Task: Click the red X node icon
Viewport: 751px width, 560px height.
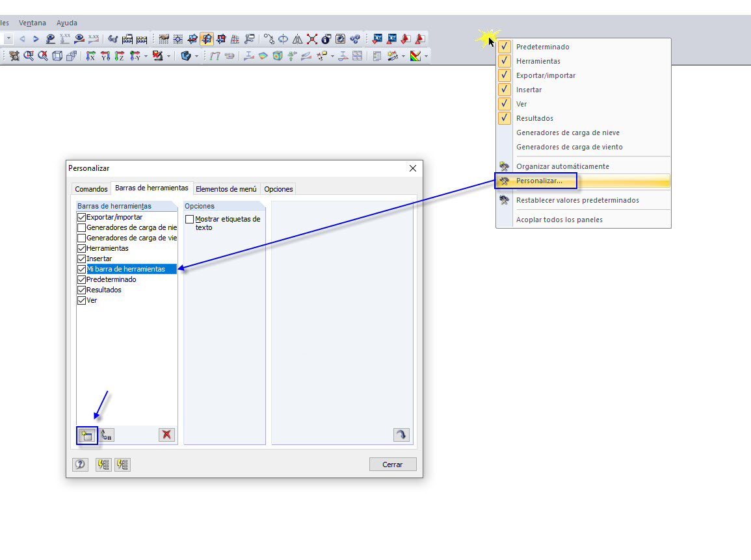Action: (312, 39)
